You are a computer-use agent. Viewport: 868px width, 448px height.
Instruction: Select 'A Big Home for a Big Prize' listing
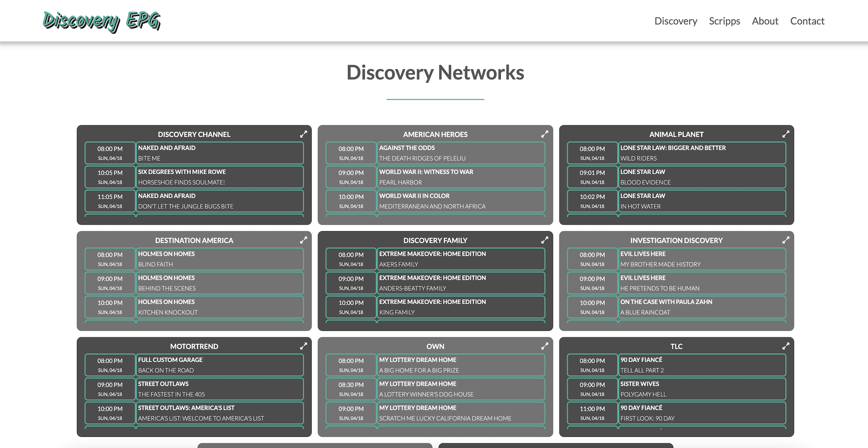tap(461, 365)
